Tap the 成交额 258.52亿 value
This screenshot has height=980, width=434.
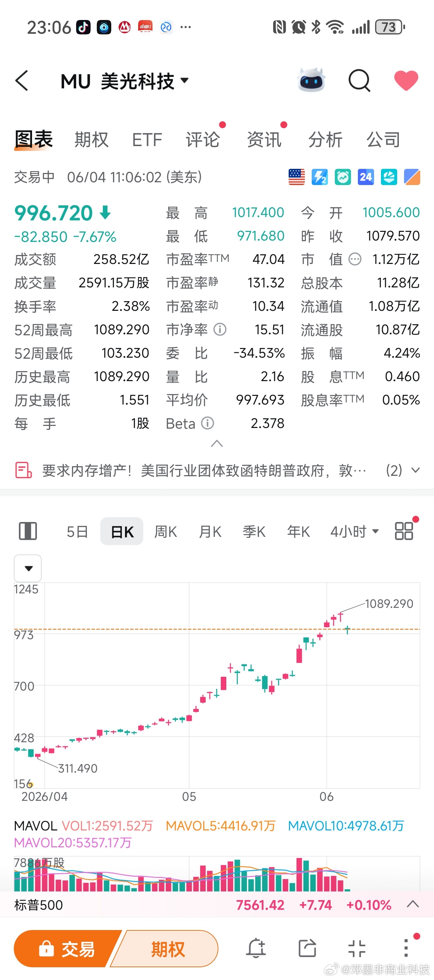coord(121,259)
